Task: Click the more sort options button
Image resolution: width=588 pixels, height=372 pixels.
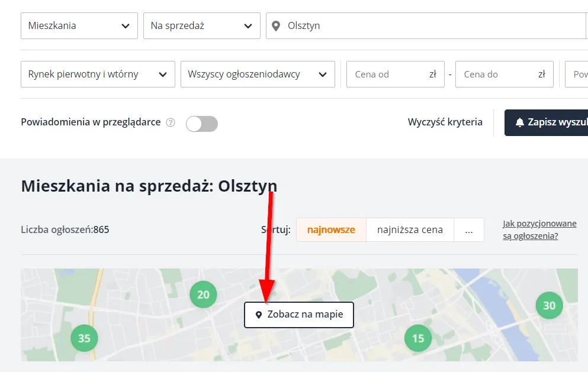Action: click(469, 229)
